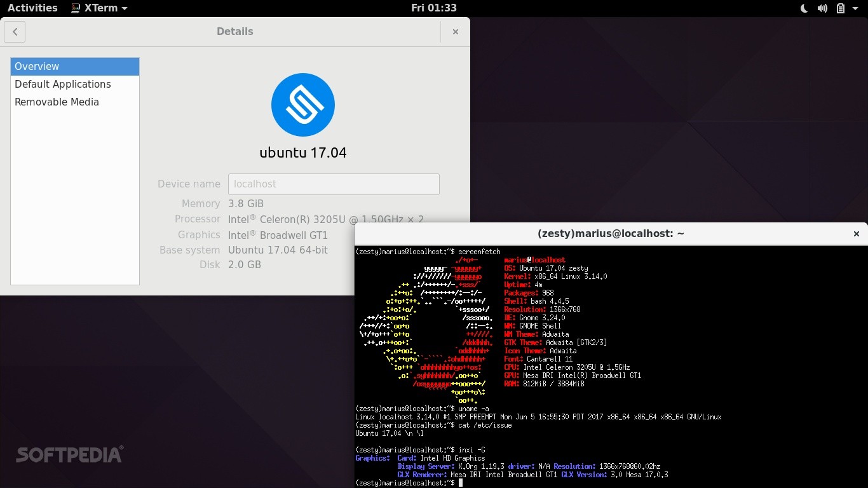Click the volume speaker icon

[x=823, y=8]
